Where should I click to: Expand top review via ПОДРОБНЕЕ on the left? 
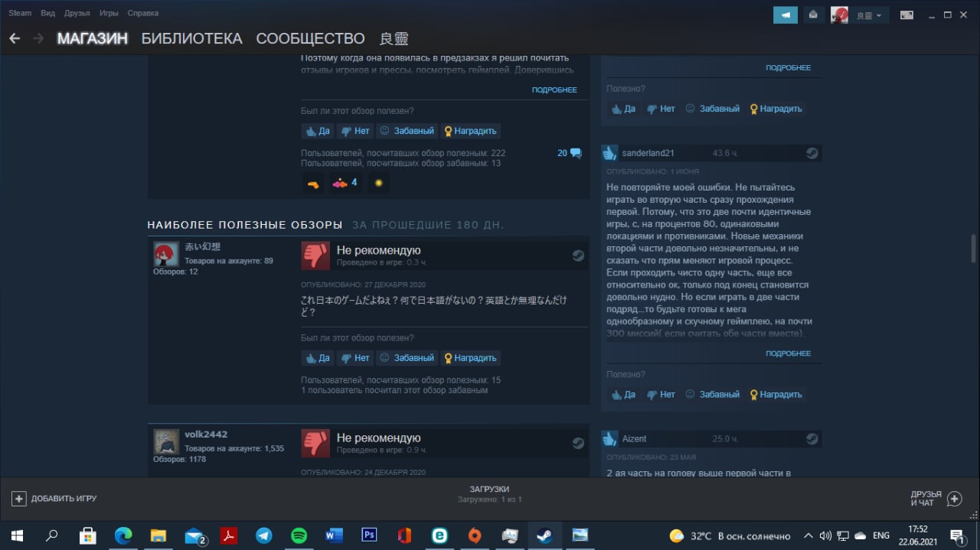554,90
